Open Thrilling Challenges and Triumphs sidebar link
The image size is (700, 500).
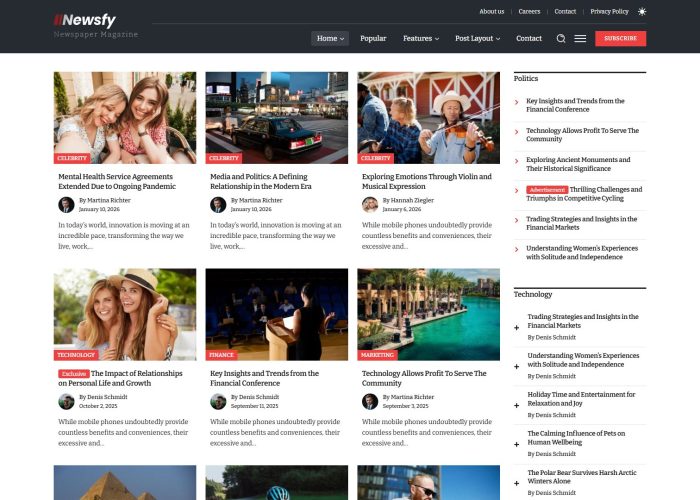click(x=584, y=194)
